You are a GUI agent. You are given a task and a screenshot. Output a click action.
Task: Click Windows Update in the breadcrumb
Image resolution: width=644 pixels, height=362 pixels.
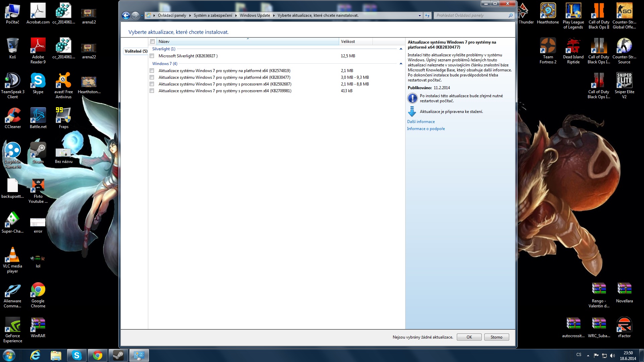click(x=255, y=15)
